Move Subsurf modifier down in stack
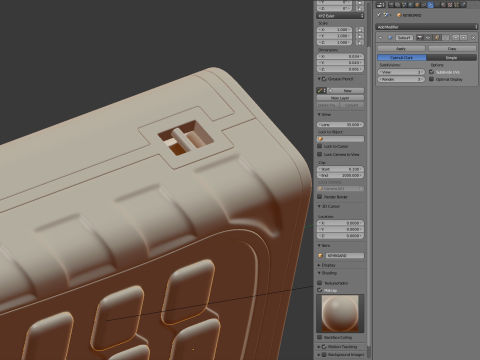The image size is (480, 360). [x=463, y=38]
